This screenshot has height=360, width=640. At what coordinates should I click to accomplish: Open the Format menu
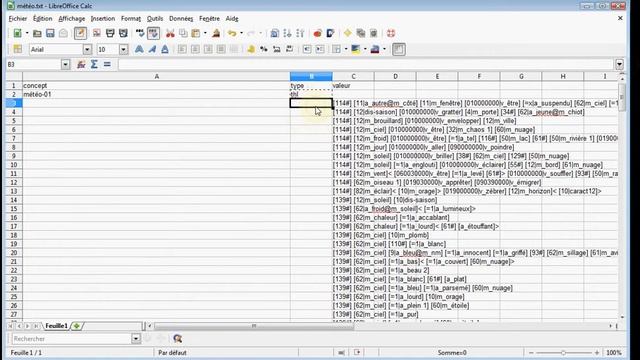131,19
